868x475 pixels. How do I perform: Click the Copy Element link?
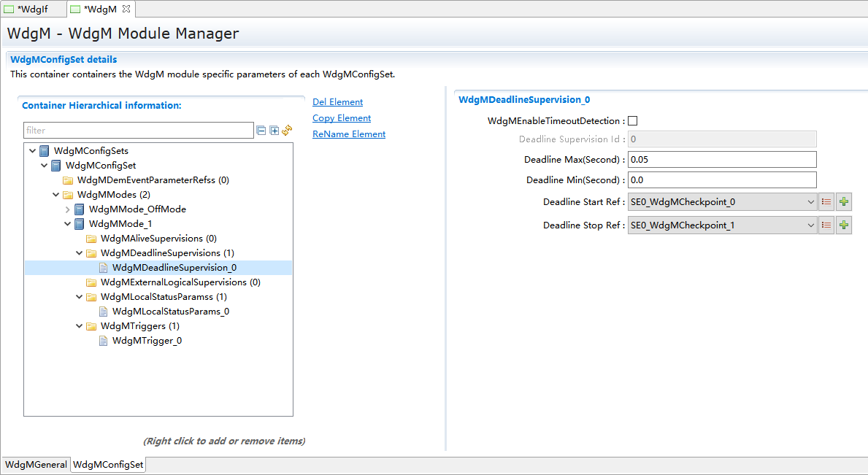pos(342,118)
